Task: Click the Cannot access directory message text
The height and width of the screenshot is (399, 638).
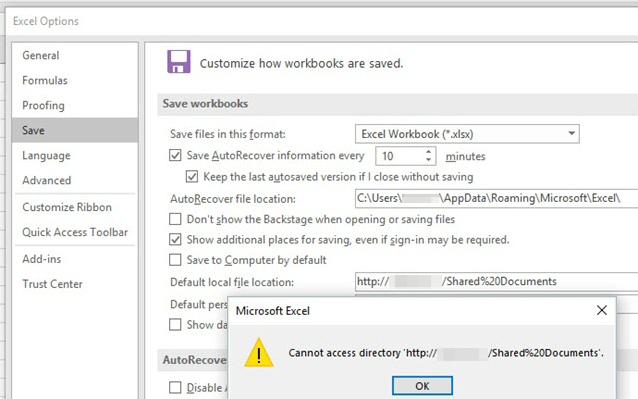Action: point(446,353)
